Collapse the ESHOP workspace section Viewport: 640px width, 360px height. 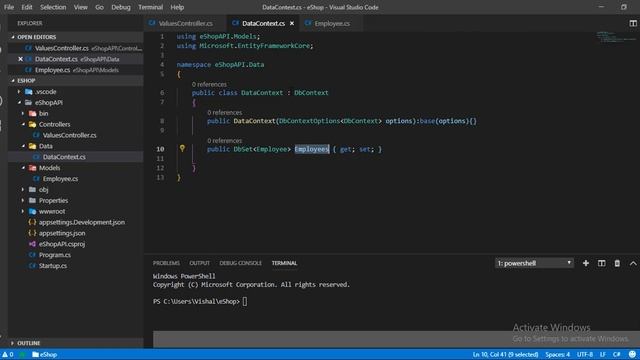13,80
